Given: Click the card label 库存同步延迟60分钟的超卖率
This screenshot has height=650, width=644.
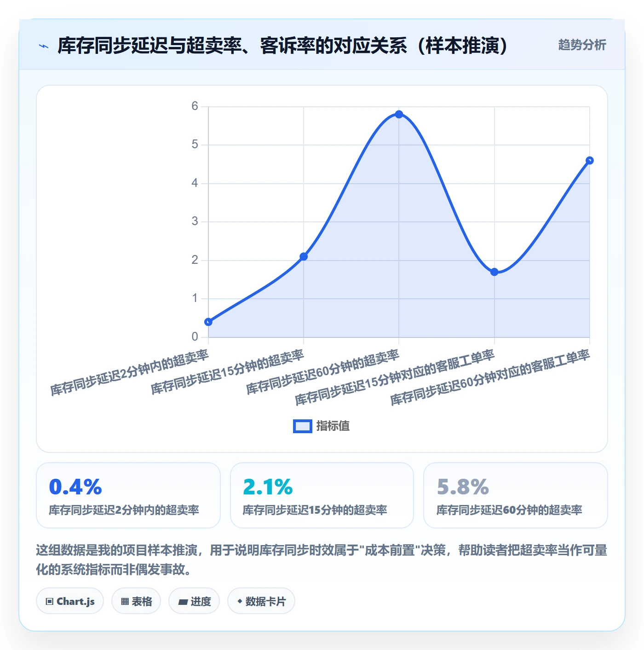Looking at the screenshot, I should [x=509, y=510].
